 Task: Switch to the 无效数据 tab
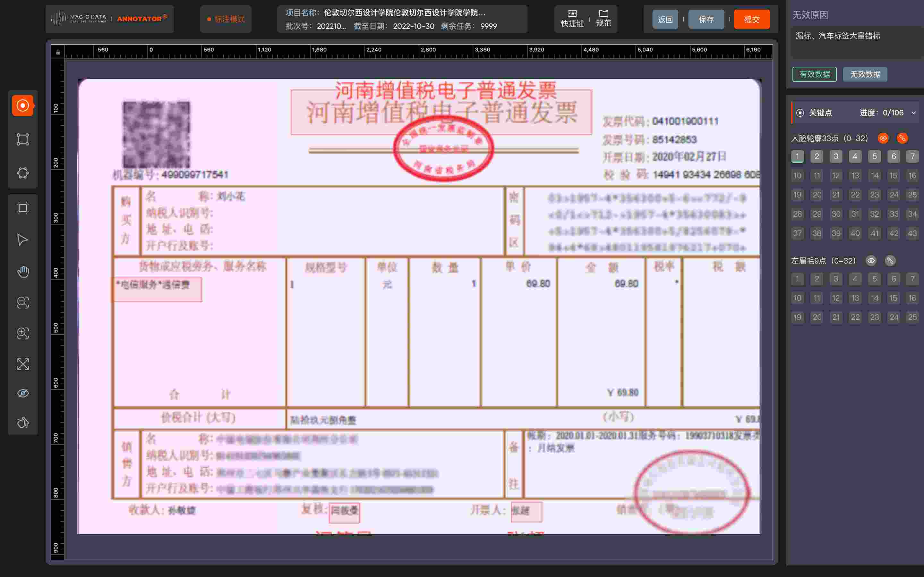pos(865,74)
